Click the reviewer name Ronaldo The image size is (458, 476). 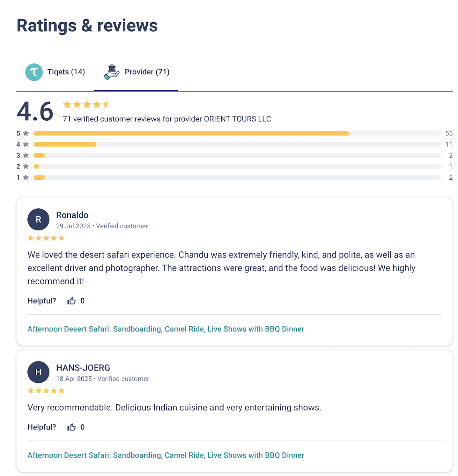point(72,215)
